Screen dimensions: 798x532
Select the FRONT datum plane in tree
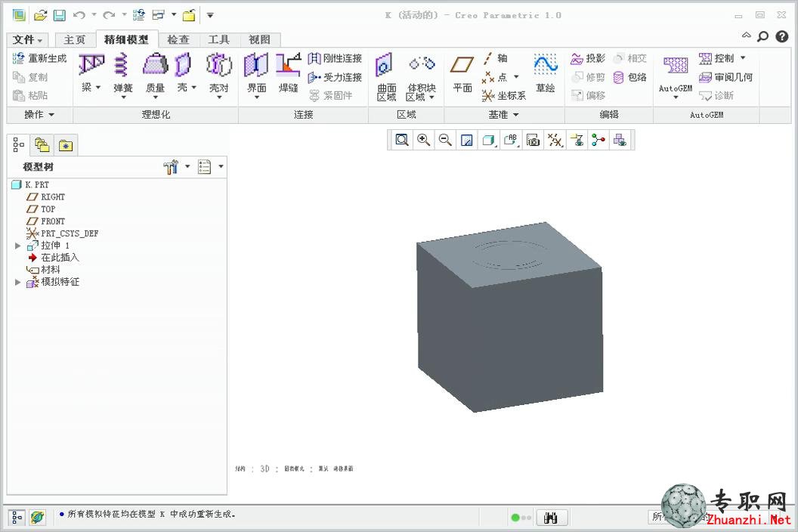(46, 221)
